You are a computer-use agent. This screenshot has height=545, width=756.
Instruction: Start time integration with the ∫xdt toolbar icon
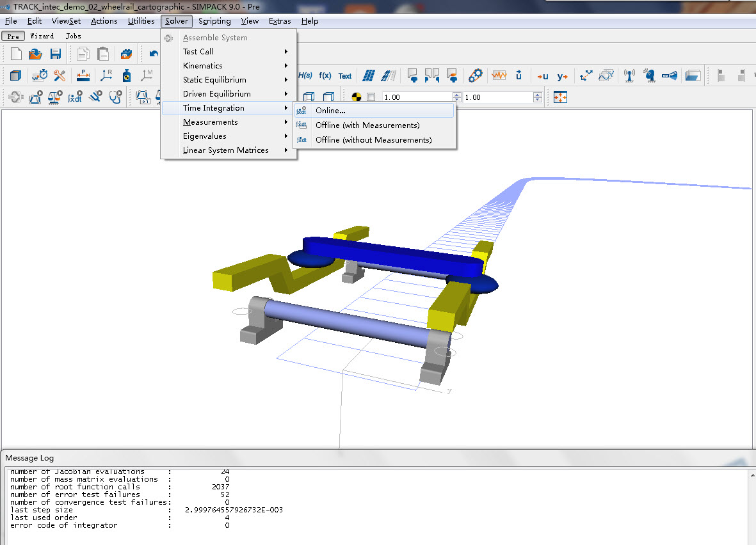pyautogui.click(x=75, y=97)
